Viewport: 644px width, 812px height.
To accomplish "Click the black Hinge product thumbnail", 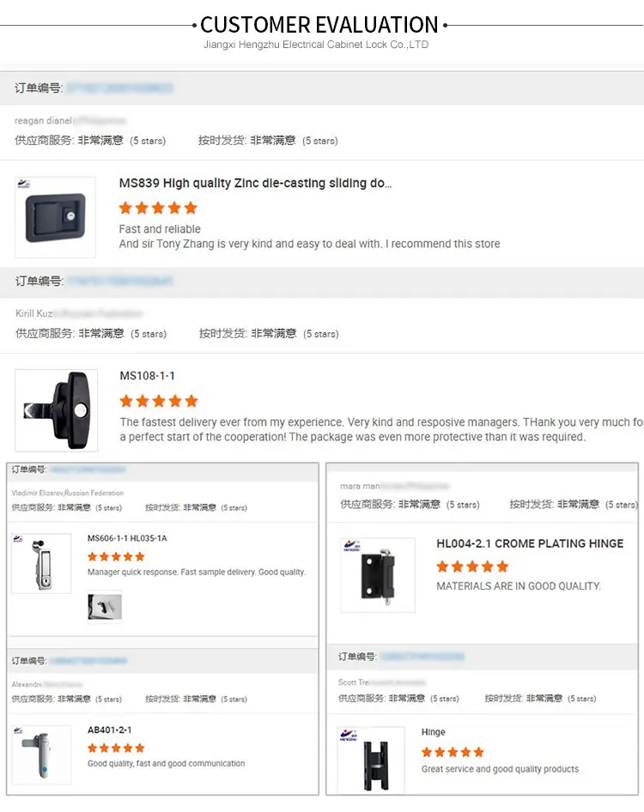I will click(x=371, y=760).
